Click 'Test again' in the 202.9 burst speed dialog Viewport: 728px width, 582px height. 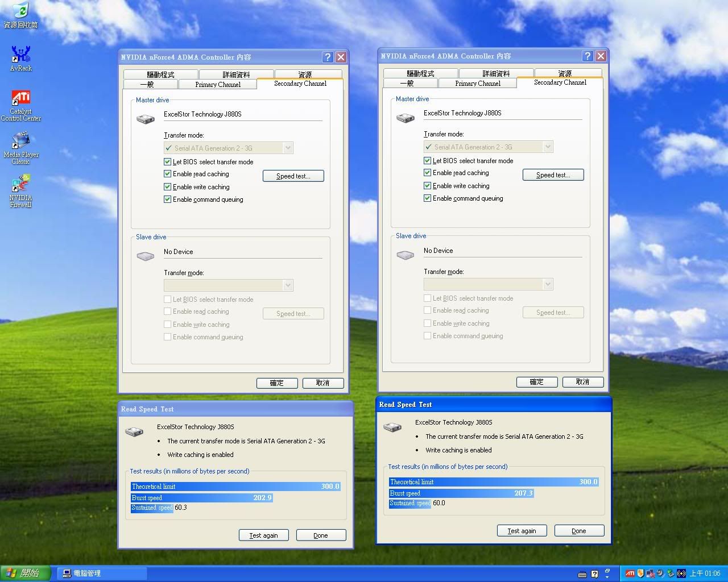(x=264, y=535)
